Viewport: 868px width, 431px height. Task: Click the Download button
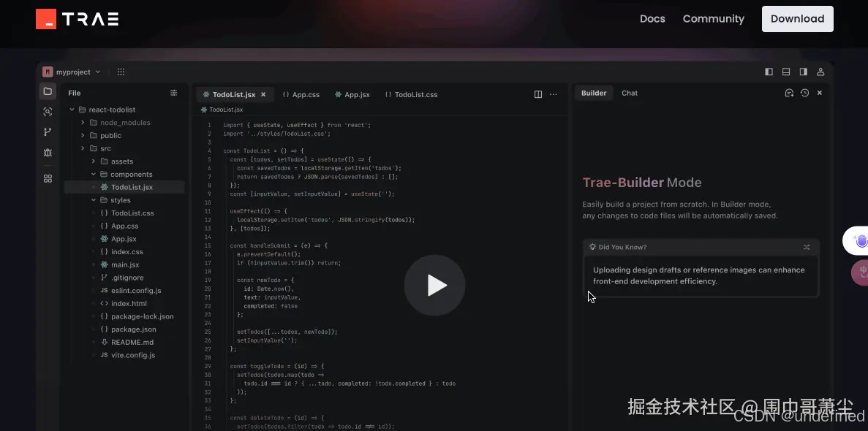click(797, 19)
